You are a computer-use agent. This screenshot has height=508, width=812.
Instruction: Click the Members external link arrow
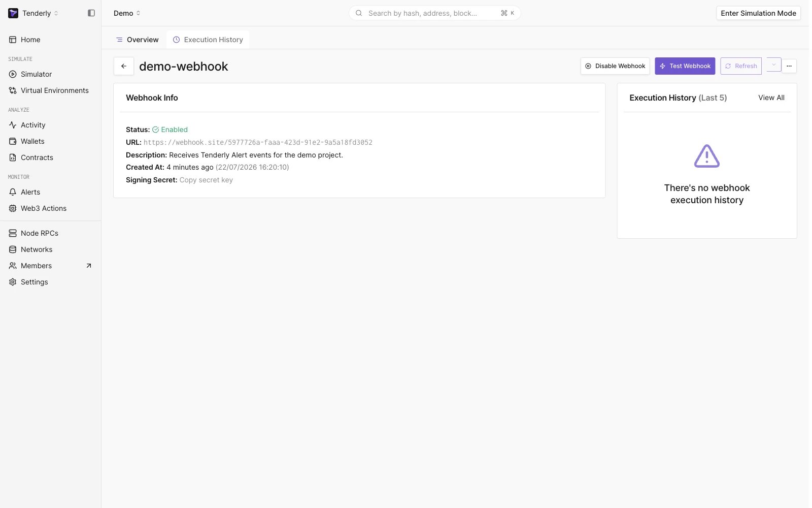pos(89,266)
